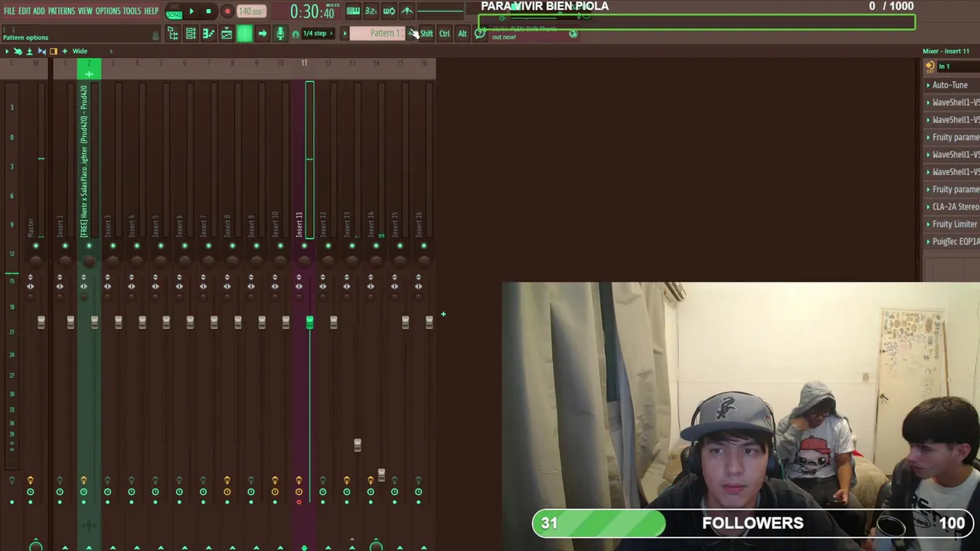Open the Channel rack icon
The height and width of the screenshot is (551, 980).
click(x=191, y=34)
